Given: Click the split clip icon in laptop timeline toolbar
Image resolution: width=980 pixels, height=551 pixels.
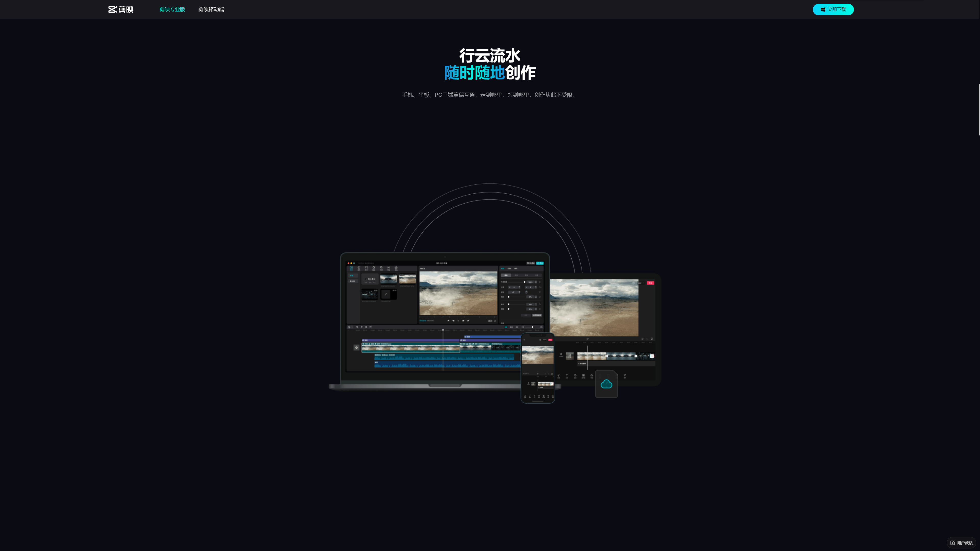Looking at the screenshot, I should [366, 327].
